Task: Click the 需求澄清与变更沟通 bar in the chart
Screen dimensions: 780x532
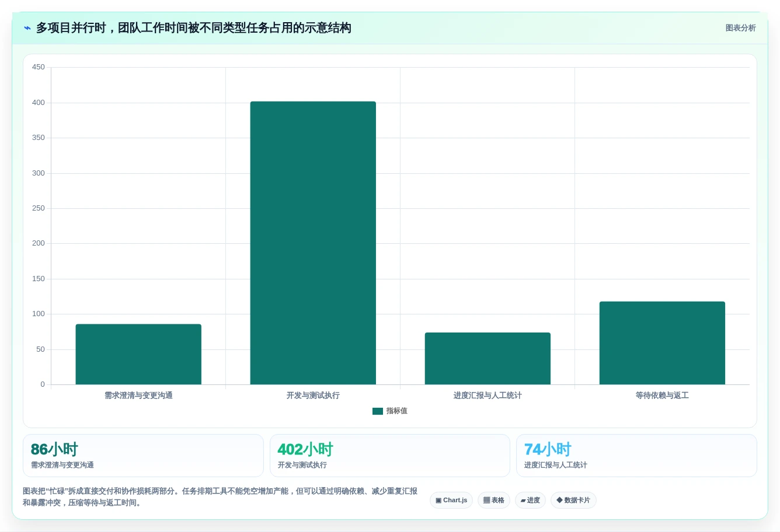Action: (138, 354)
